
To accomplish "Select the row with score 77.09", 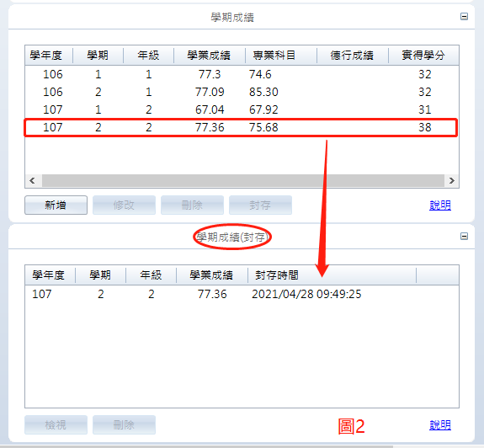I will click(x=242, y=92).
